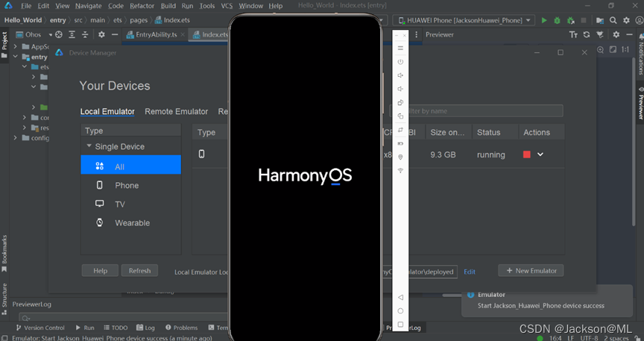Collapse the Single Device group
The width and height of the screenshot is (644, 341).
click(x=89, y=146)
